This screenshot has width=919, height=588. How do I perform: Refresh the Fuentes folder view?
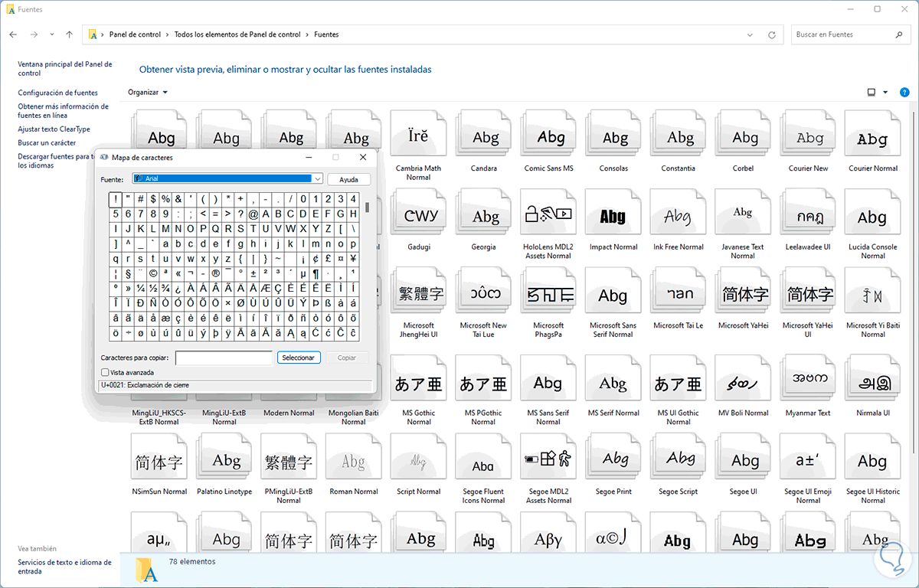tap(772, 34)
